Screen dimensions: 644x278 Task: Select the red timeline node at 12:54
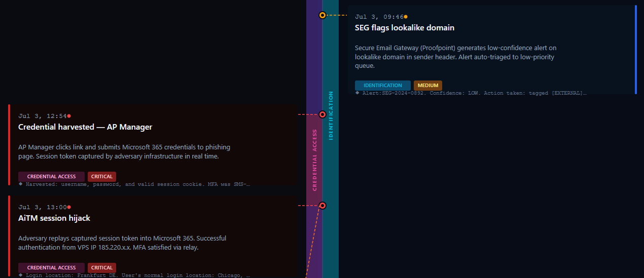point(323,114)
